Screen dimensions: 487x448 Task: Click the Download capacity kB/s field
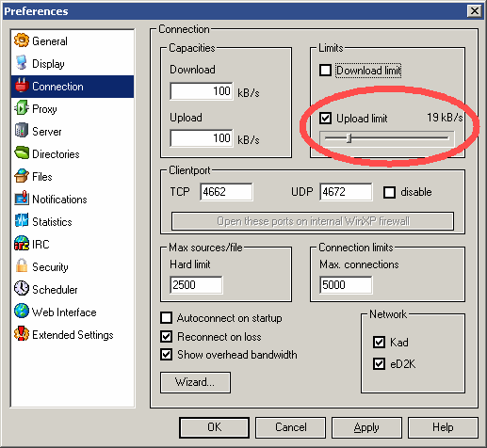pos(202,91)
